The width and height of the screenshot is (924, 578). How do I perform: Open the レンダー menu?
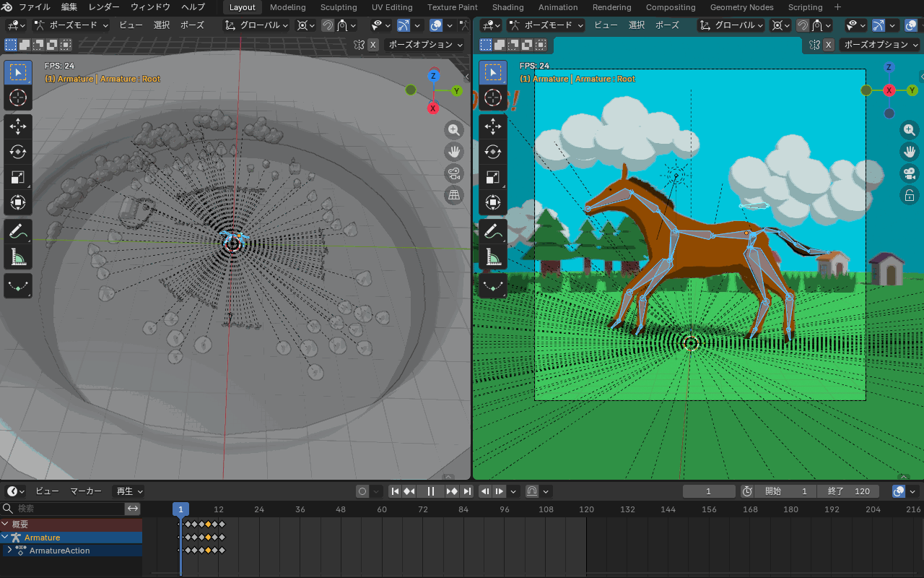(x=105, y=7)
